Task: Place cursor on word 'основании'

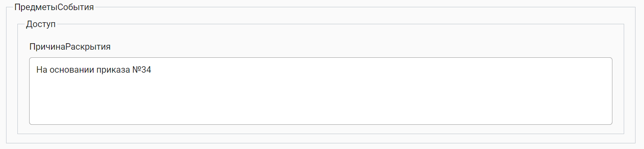Action: [x=73, y=70]
